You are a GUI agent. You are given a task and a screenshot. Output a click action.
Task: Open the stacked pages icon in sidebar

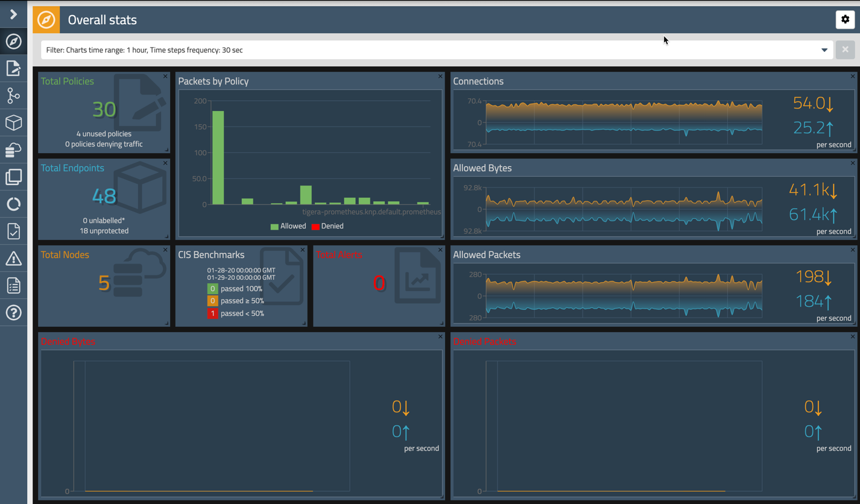(13, 177)
